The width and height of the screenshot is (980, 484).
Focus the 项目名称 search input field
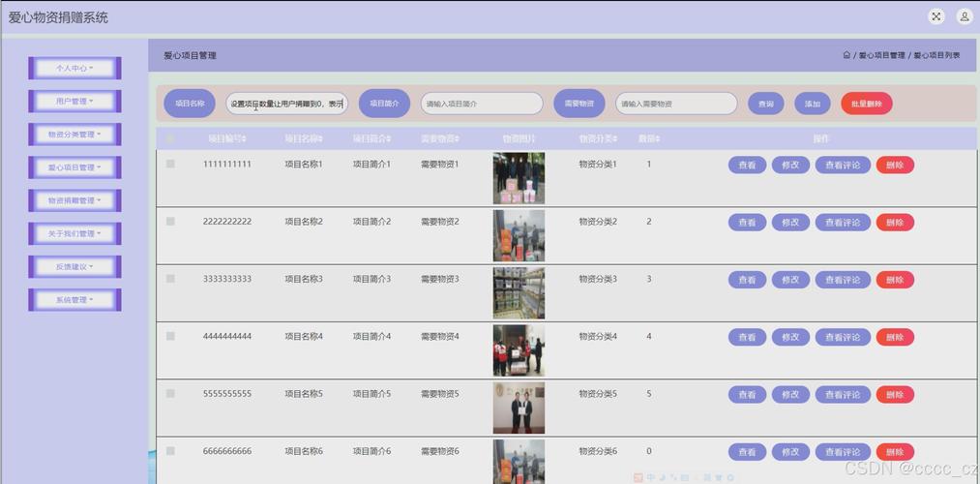pos(286,104)
